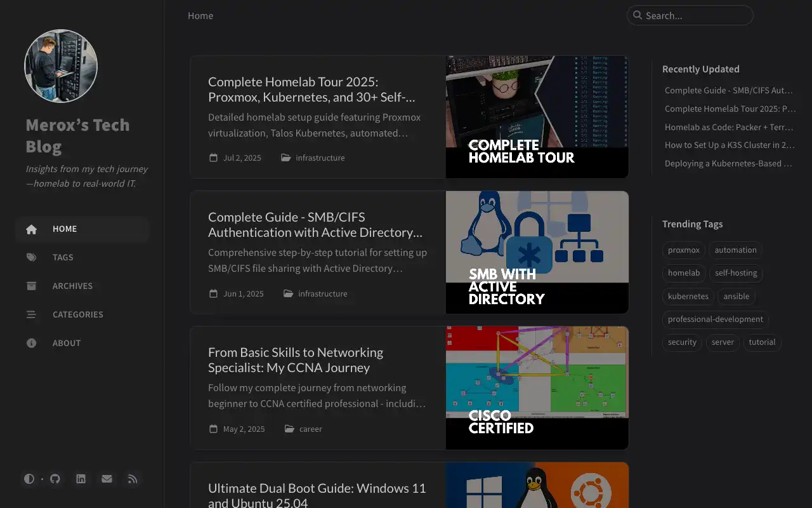Click the Merox's Tech Blog site title
This screenshot has width=812, height=508.
tap(77, 135)
